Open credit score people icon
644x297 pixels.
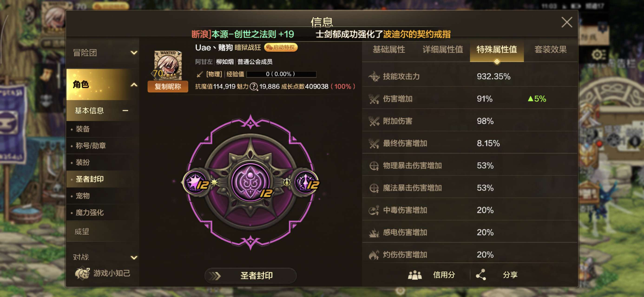click(x=415, y=275)
